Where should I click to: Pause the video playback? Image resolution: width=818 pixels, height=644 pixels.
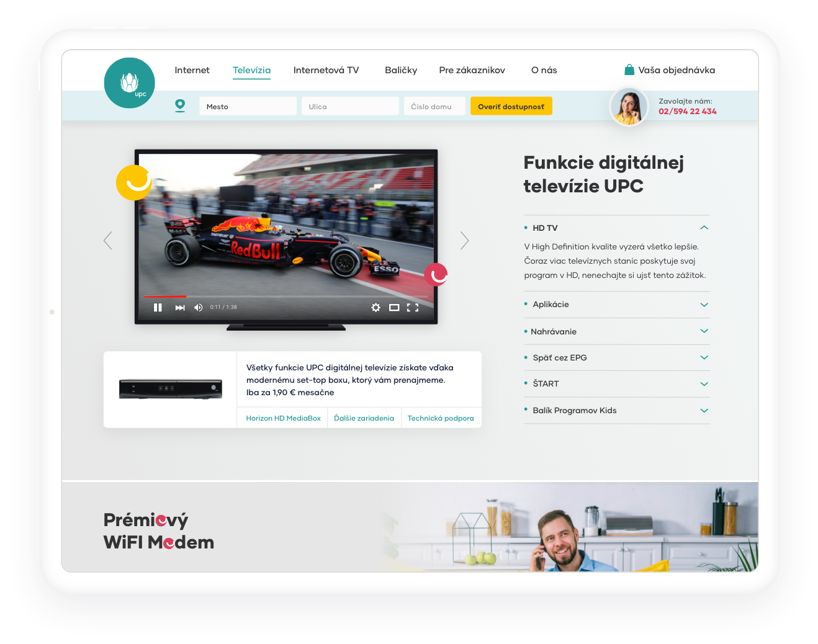[158, 307]
